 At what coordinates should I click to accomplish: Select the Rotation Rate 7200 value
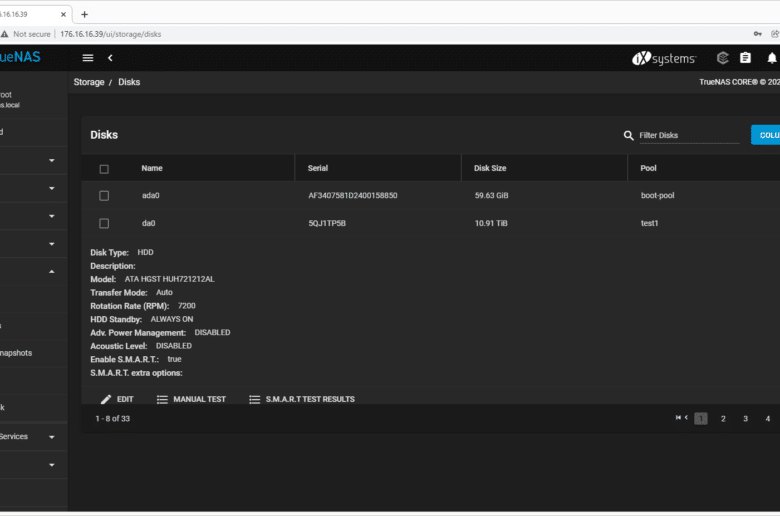tap(187, 306)
